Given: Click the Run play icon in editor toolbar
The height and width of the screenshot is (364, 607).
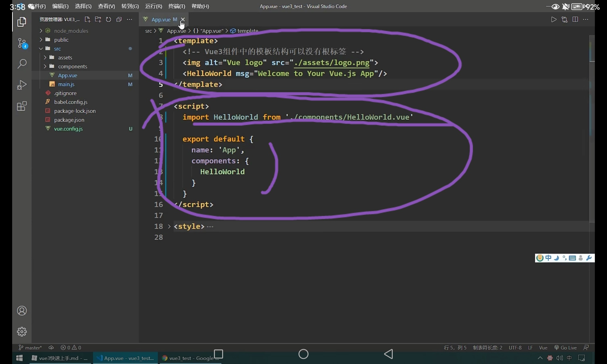Looking at the screenshot, I should click(x=554, y=19).
